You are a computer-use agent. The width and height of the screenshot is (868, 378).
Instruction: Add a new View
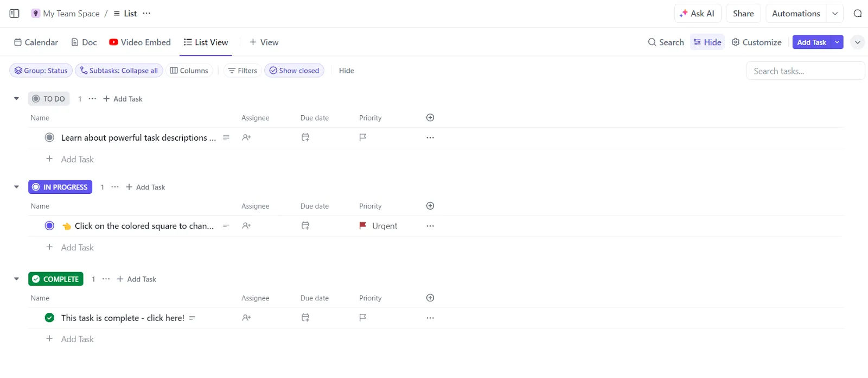[264, 42]
